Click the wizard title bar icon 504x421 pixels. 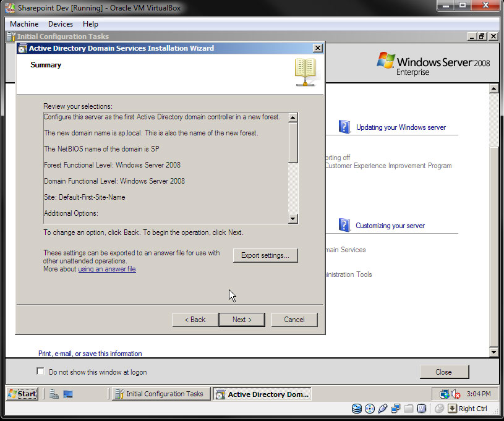tap(22, 48)
